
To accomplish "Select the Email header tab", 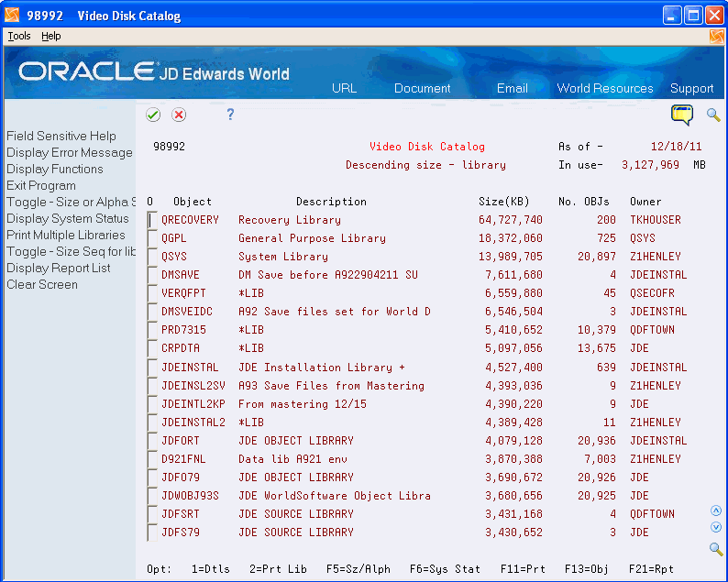I will tap(513, 88).
